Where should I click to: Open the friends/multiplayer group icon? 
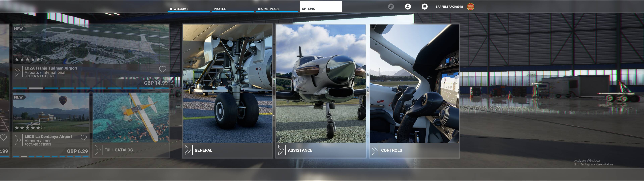(x=391, y=7)
